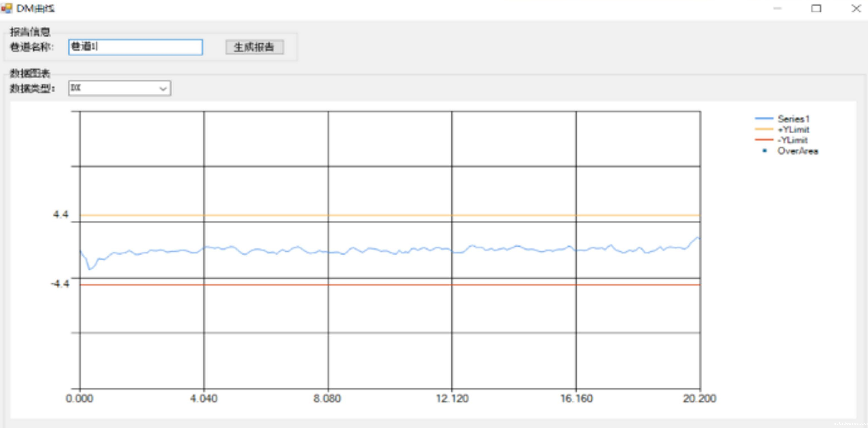868x428 pixels.
Task: Click the -YLimit legend red swatch
Action: click(764, 140)
